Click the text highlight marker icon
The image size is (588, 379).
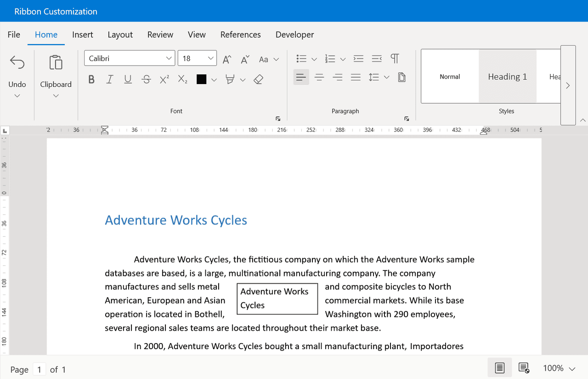point(230,79)
